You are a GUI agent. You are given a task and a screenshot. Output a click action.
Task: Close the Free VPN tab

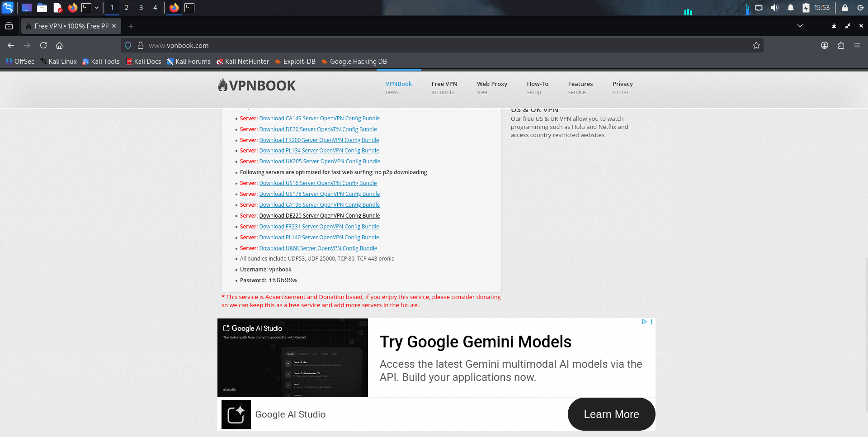pyautogui.click(x=114, y=26)
